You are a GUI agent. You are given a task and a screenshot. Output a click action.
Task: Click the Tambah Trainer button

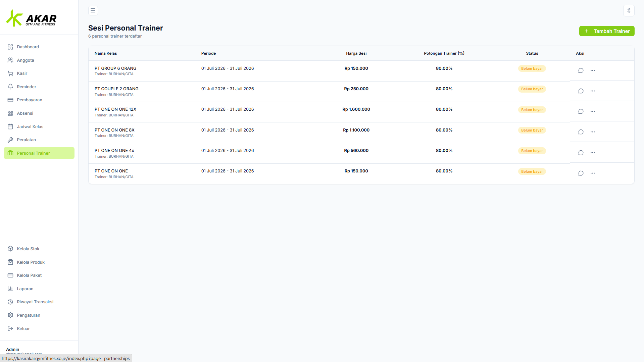click(x=606, y=31)
